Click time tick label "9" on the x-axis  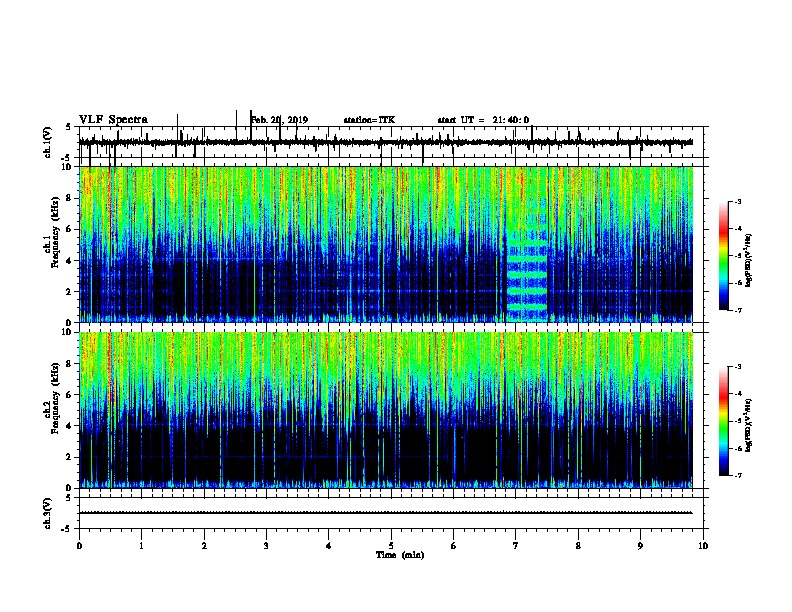tap(640, 546)
